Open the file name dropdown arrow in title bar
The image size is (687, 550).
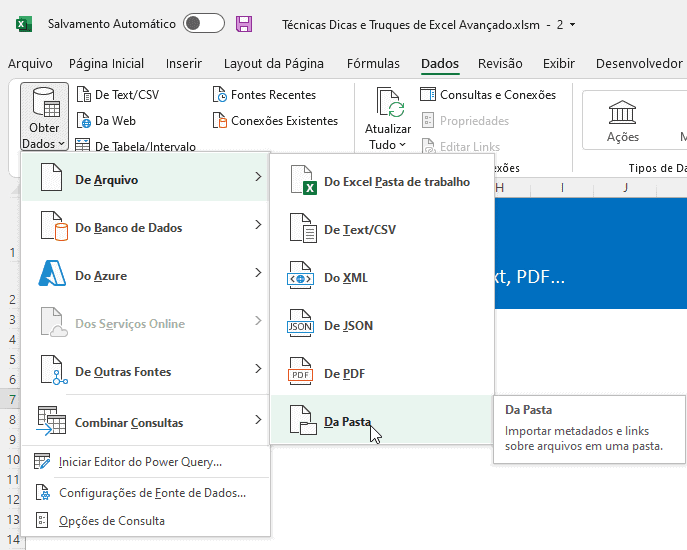click(572, 25)
